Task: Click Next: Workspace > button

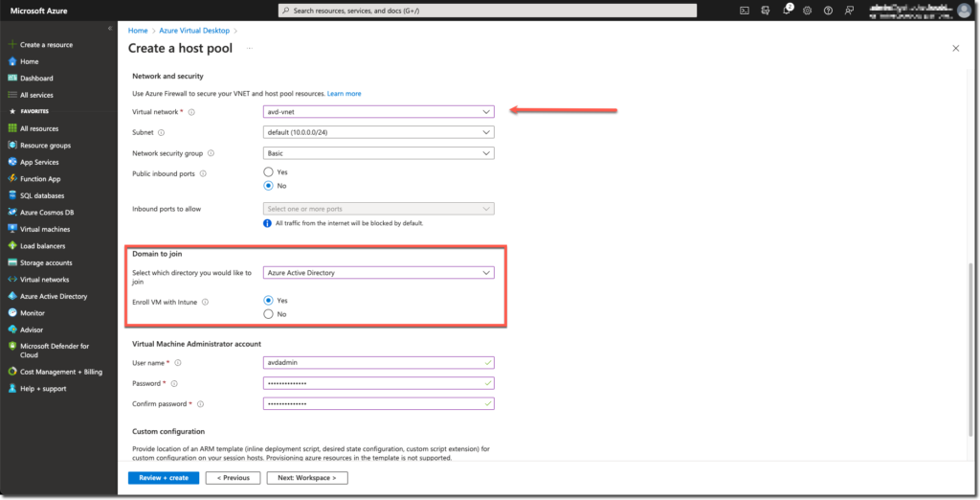Action: point(307,478)
